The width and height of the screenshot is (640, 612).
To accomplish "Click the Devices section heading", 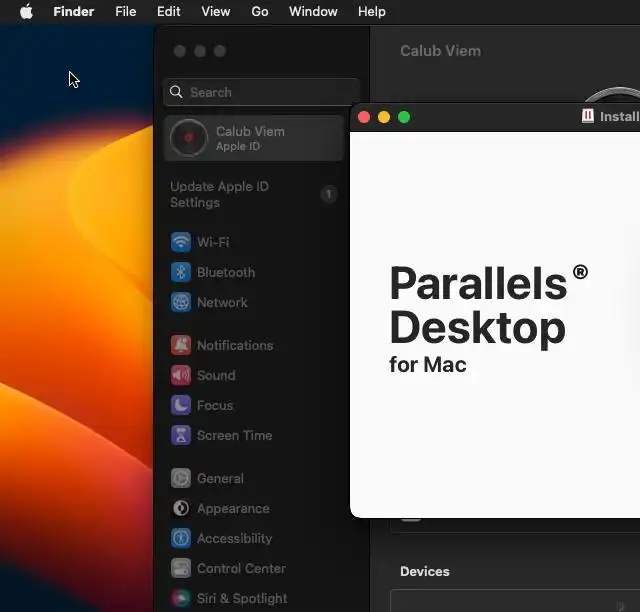I will [x=424, y=571].
